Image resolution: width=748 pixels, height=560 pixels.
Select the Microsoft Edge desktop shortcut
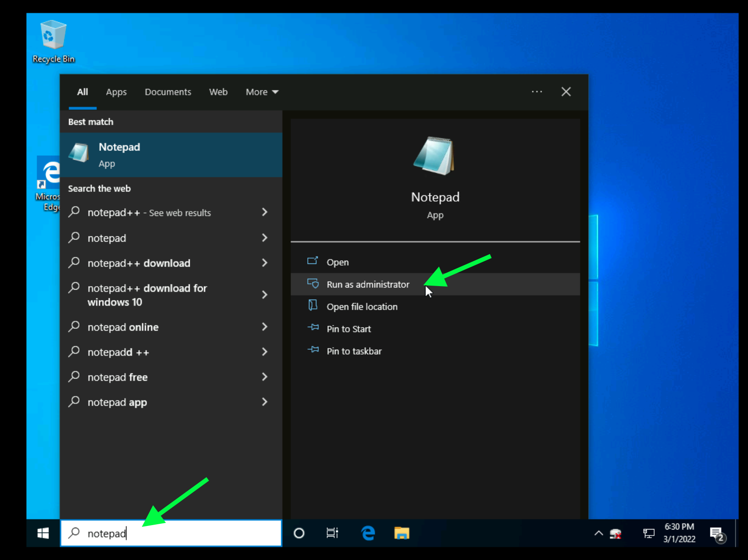pyautogui.click(x=48, y=184)
